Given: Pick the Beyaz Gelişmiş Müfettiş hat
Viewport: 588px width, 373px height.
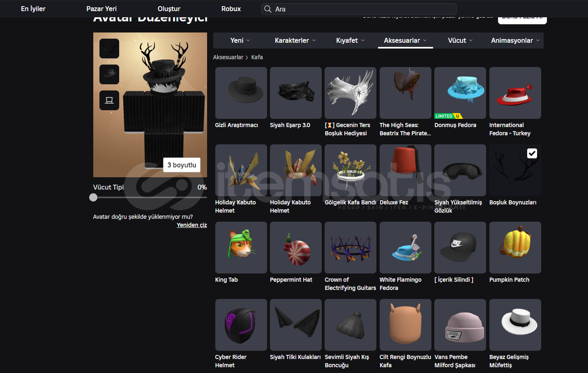Looking at the screenshot, I should [x=515, y=325].
